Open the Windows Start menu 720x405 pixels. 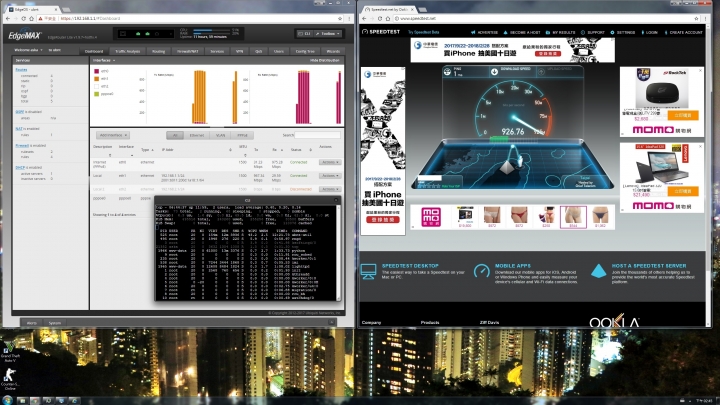7,400
